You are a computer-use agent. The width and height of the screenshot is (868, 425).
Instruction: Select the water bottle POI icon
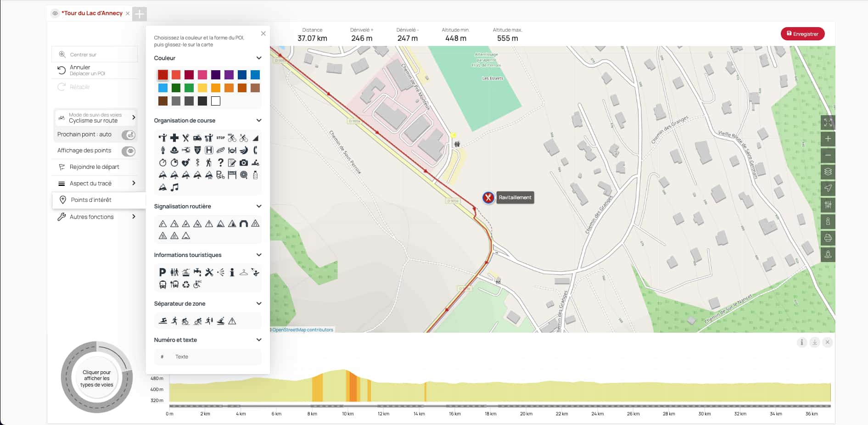pyautogui.click(x=255, y=175)
